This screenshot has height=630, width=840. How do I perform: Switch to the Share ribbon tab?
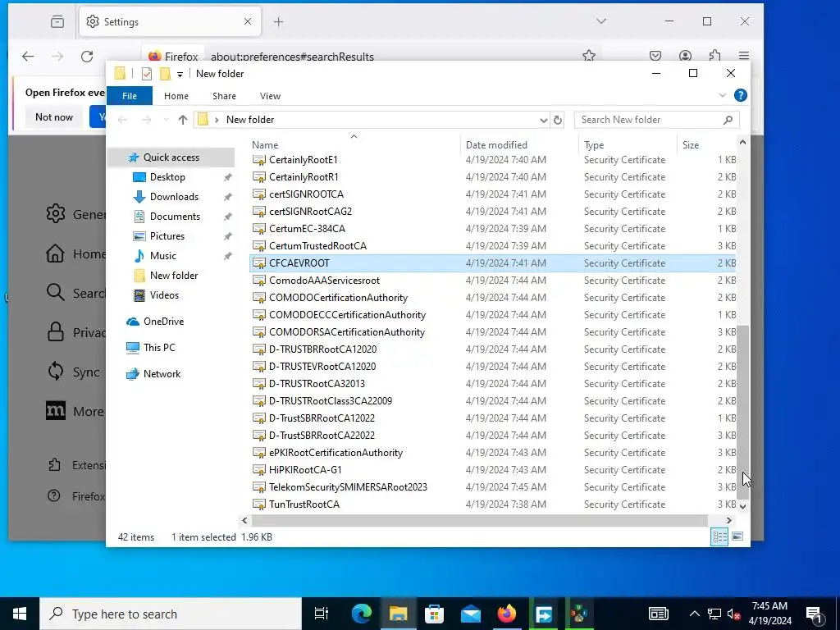tap(224, 96)
